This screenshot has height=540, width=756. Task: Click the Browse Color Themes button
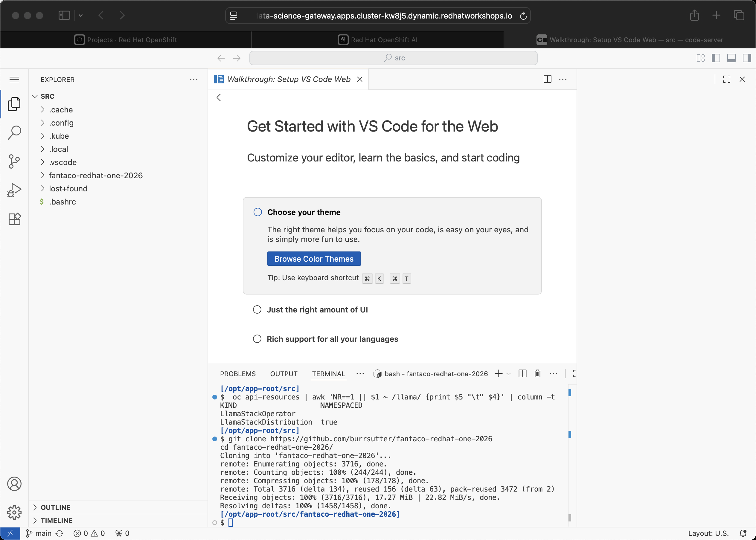click(314, 259)
